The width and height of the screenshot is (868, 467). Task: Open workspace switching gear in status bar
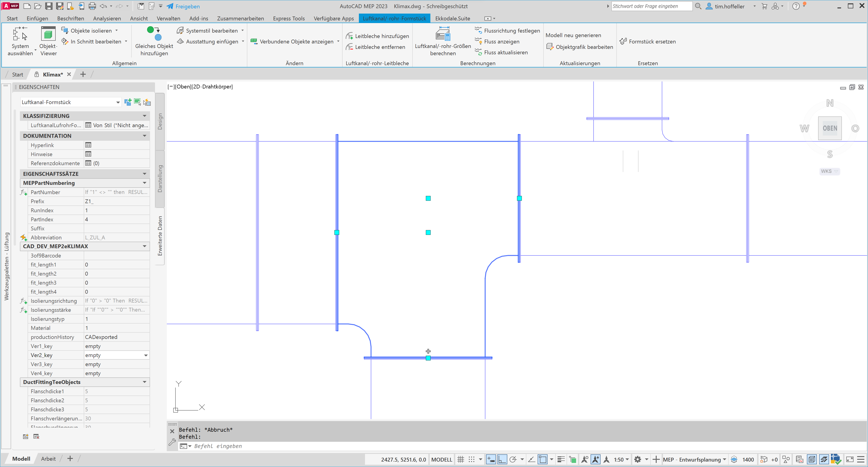pyautogui.click(x=637, y=459)
